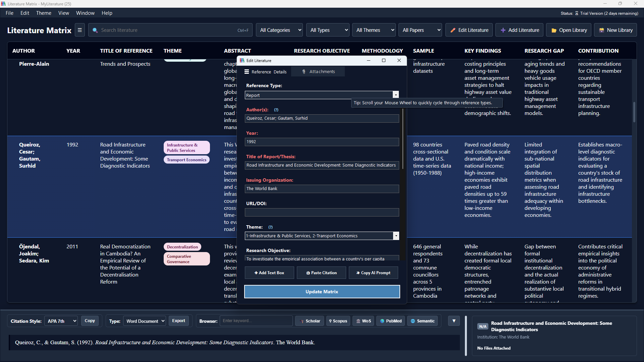Click the Trial Version status text
The image size is (644, 362).
609,13
